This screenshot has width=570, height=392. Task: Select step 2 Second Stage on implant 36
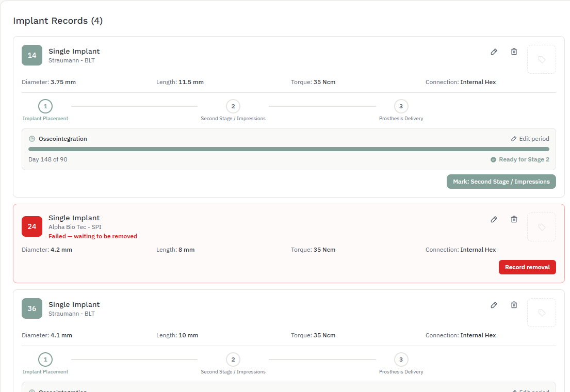pos(233,360)
